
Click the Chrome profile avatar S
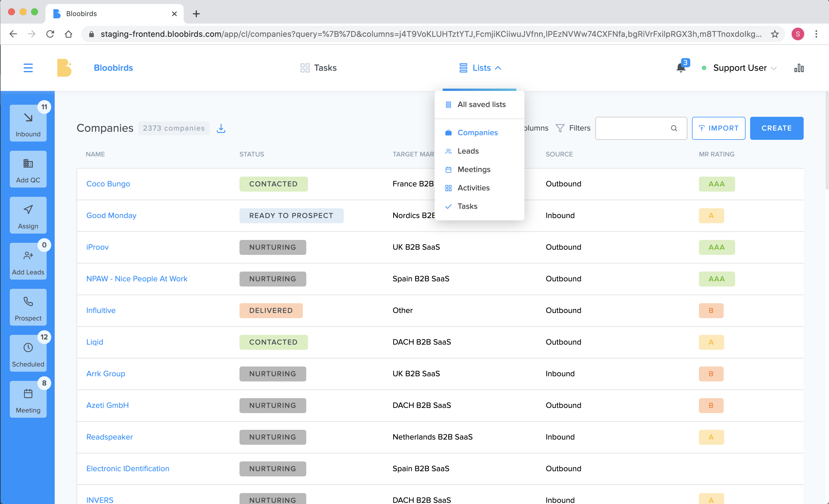click(798, 34)
